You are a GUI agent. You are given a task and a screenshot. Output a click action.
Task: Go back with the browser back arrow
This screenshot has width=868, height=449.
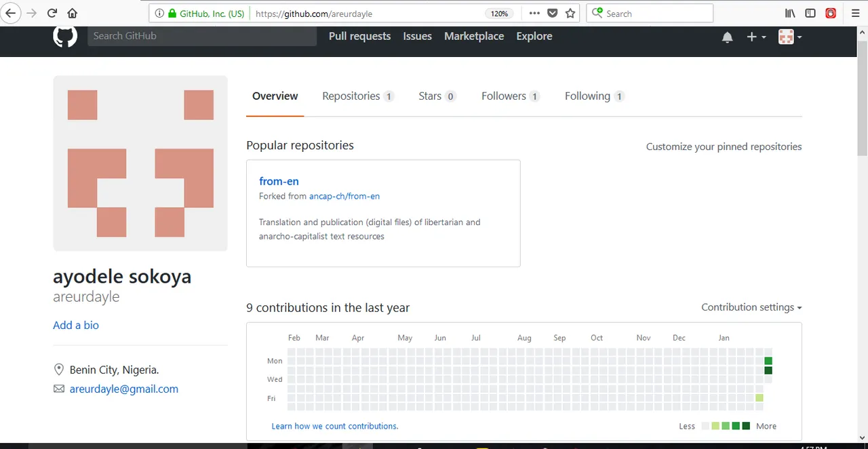[9, 13]
